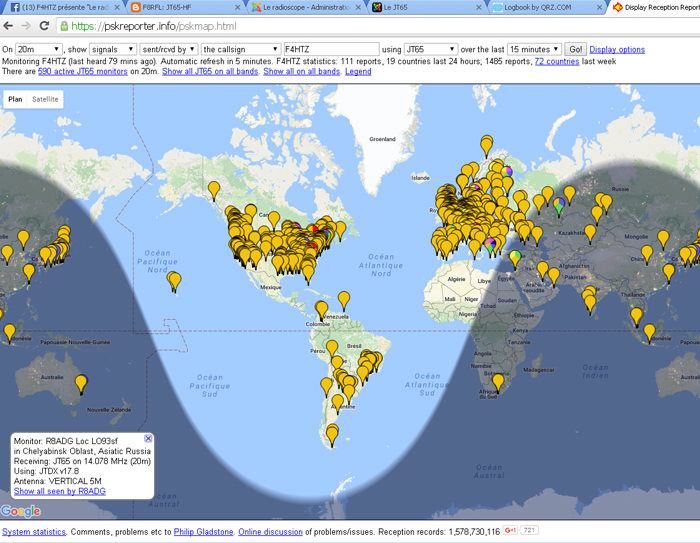
Task: Click the yellow marker at the southern tip of Argentina
Action: tap(332, 435)
